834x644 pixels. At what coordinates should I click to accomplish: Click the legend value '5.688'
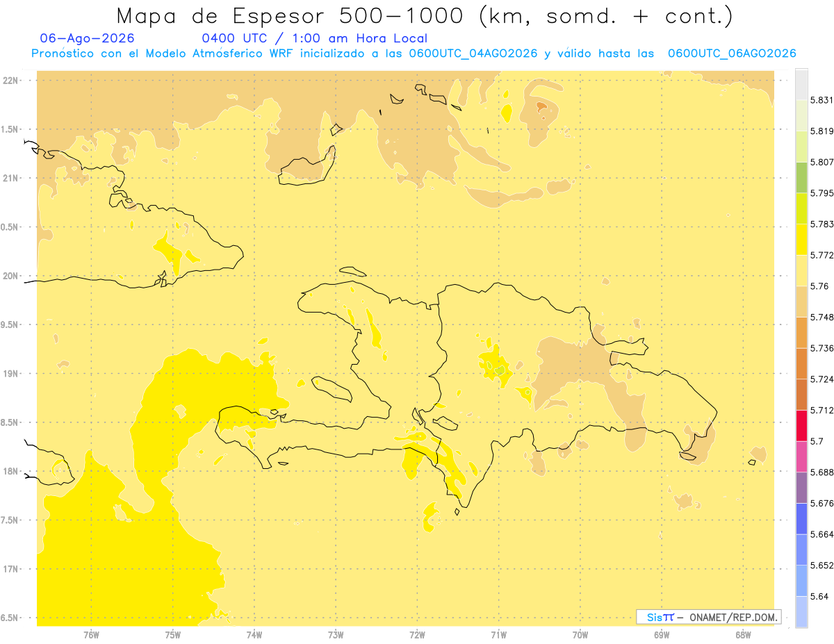pos(821,472)
